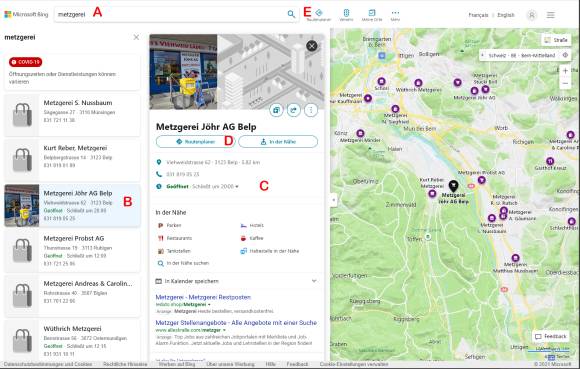Open the three-dot options on place card

coord(311,110)
